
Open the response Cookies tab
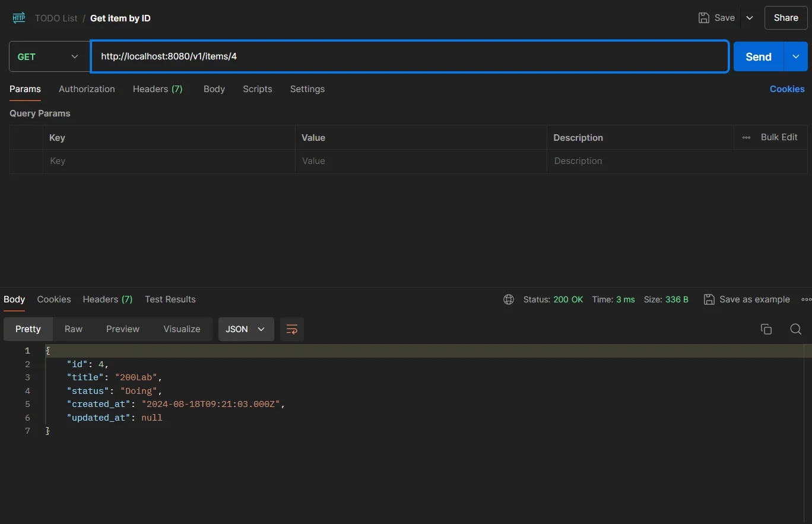[x=54, y=299]
